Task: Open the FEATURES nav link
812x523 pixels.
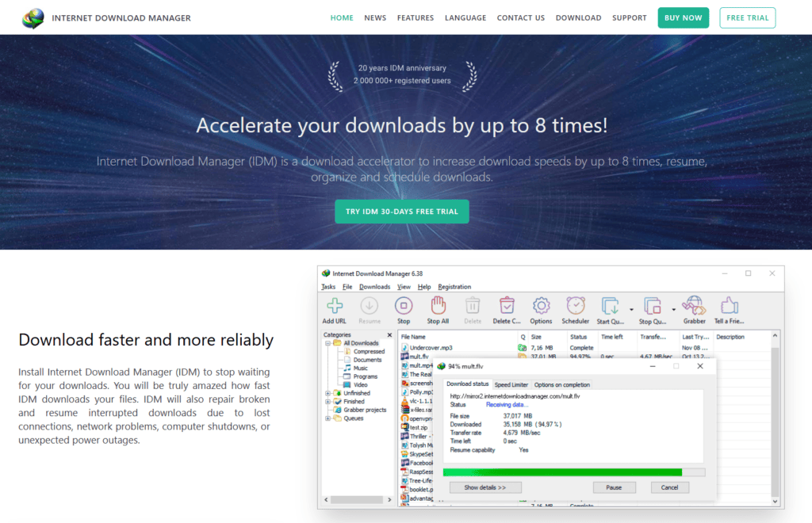Action: tap(416, 17)
